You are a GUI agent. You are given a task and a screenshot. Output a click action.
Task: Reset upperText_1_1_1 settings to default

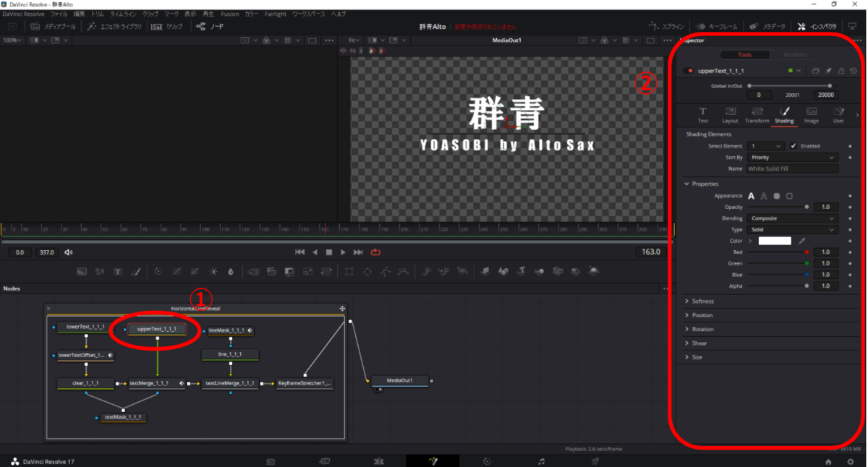point(854,71)
